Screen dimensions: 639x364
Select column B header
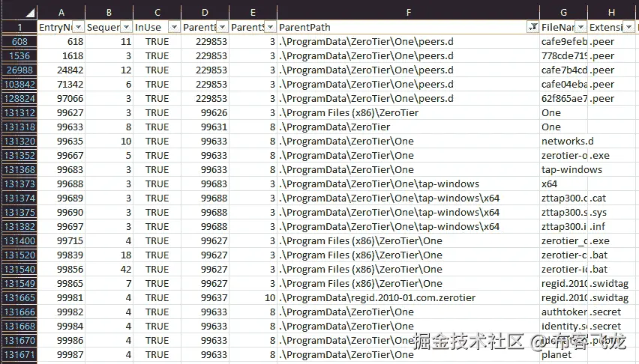(109, 13)
